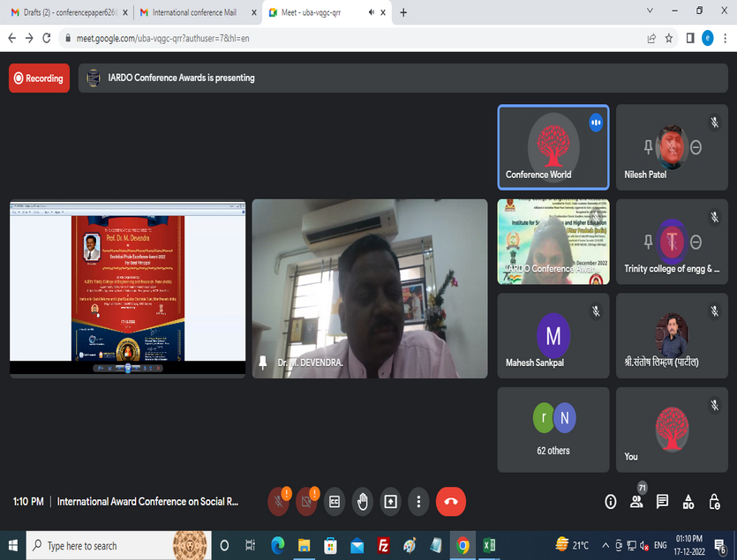Click the site lock icon in address bar
The image size is (737, 560).
[x=68, y=39]
